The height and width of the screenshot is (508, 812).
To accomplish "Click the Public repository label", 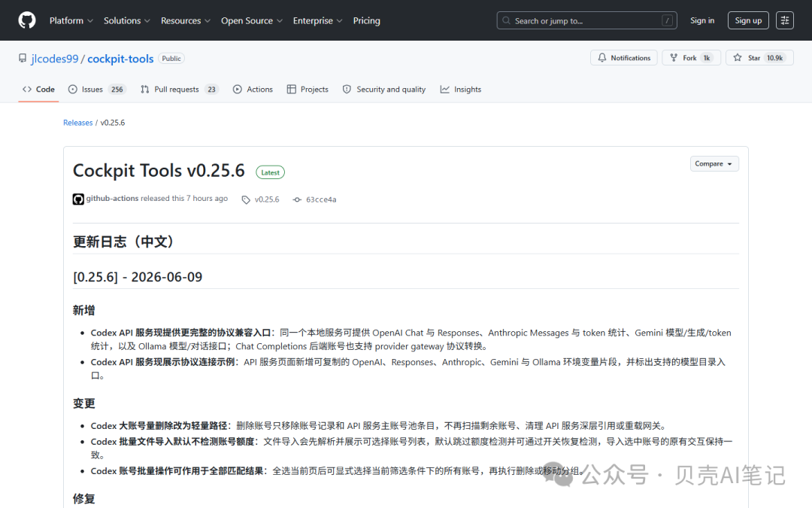I will [171, 59].
